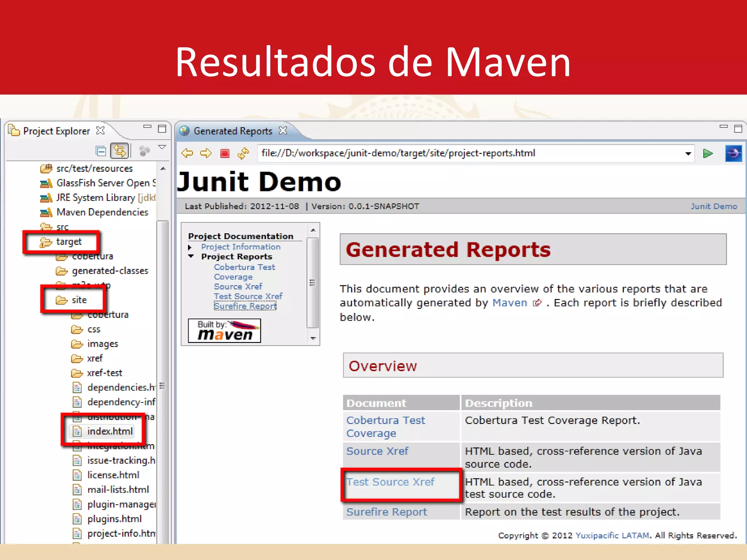The image size is (747, 560).
Task: Click the Built by Maven logo
Action: pos(224,331)
